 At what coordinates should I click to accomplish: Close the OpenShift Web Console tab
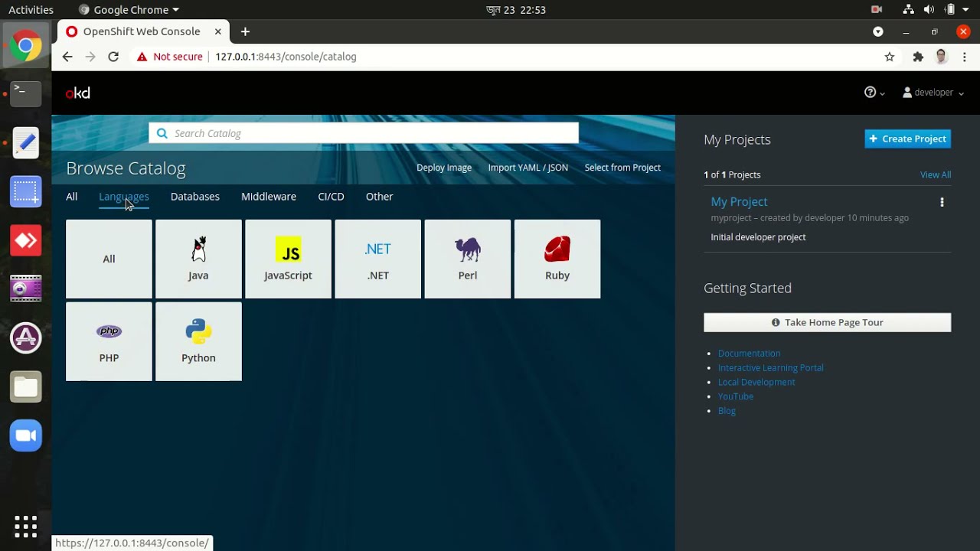click(x=218, y=31)
